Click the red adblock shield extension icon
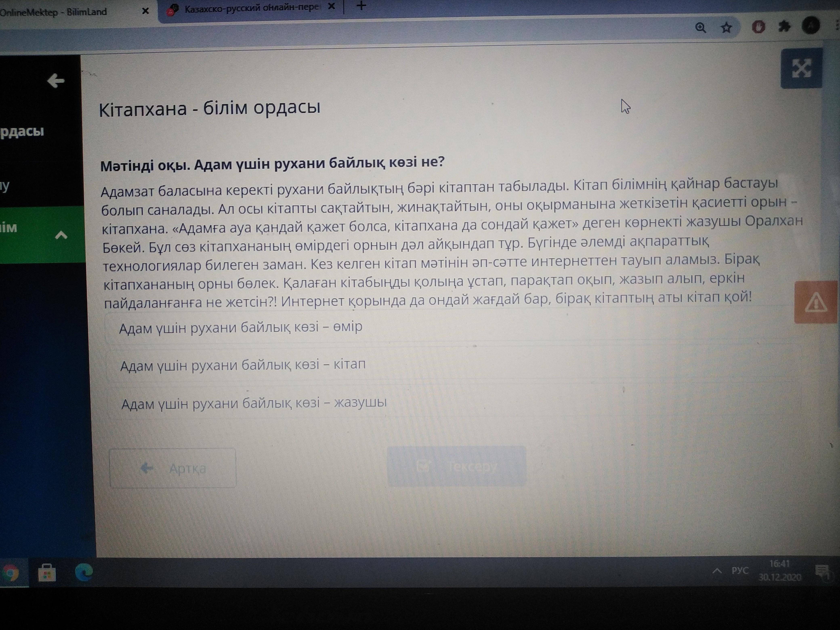840x630 pixels. tap(758, 27)
